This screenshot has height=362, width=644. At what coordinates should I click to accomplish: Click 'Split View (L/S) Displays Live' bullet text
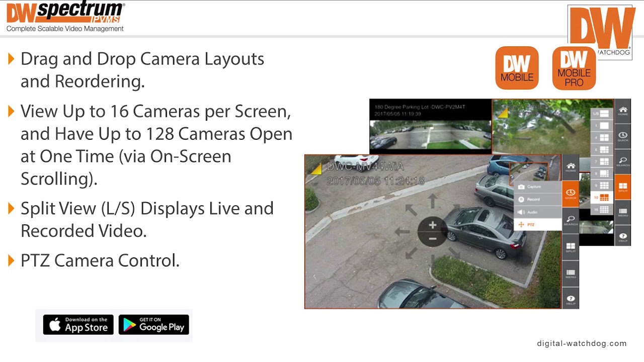[x=147, y=208]
